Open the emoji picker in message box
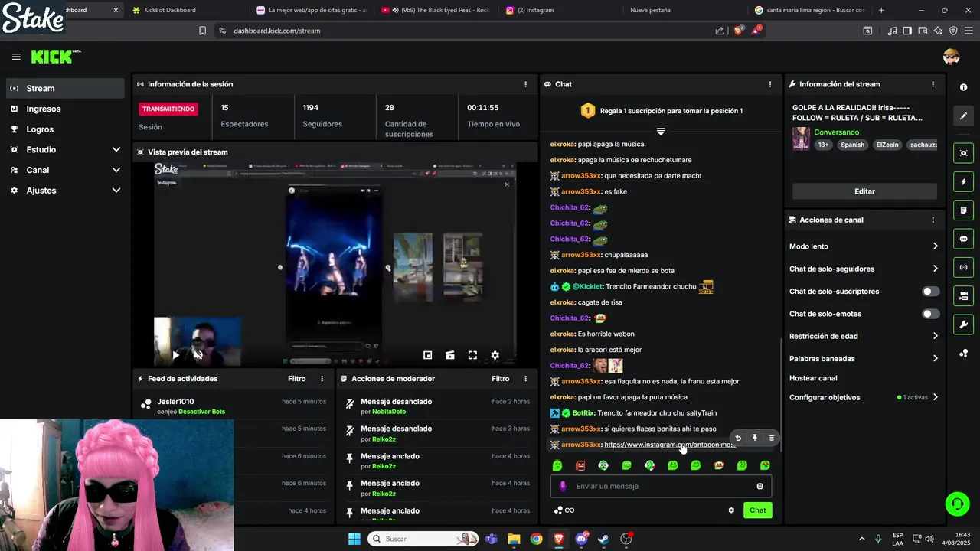The height and width of the screenshot is (551, 980). 759,487
